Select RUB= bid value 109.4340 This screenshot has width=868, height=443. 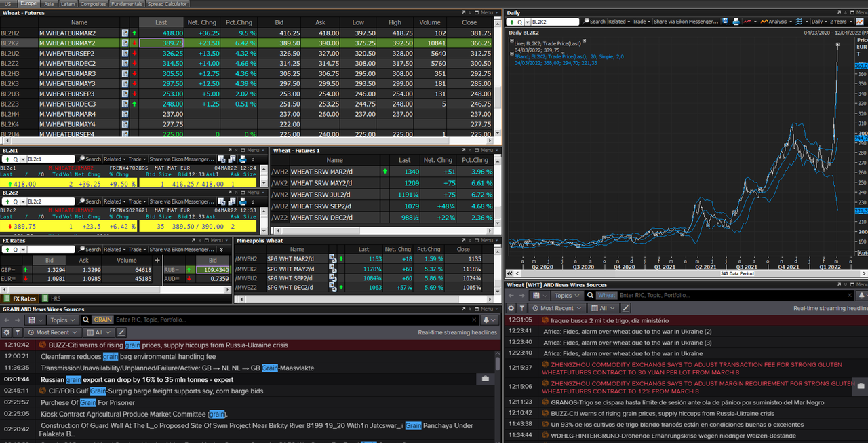(x=212, y=270)
